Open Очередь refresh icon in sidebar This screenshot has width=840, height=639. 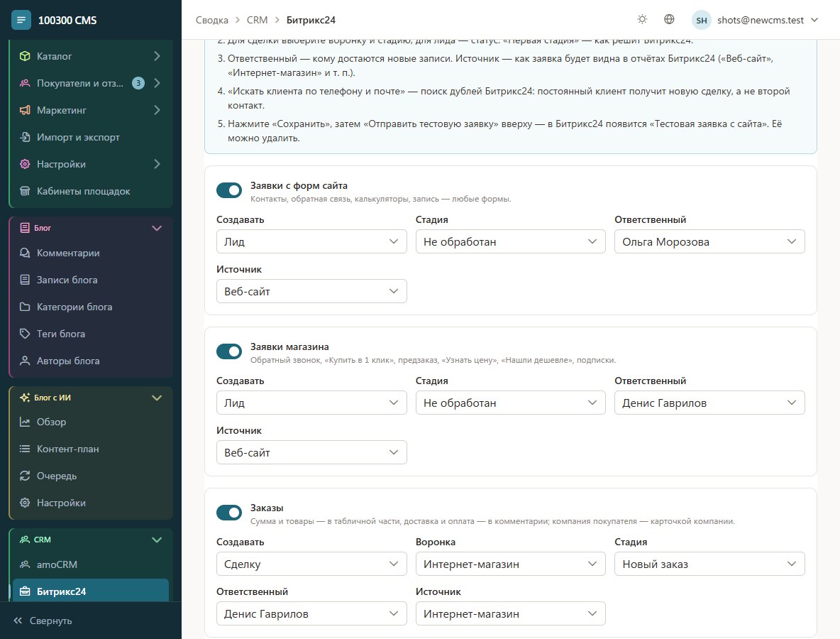[25, 476]
